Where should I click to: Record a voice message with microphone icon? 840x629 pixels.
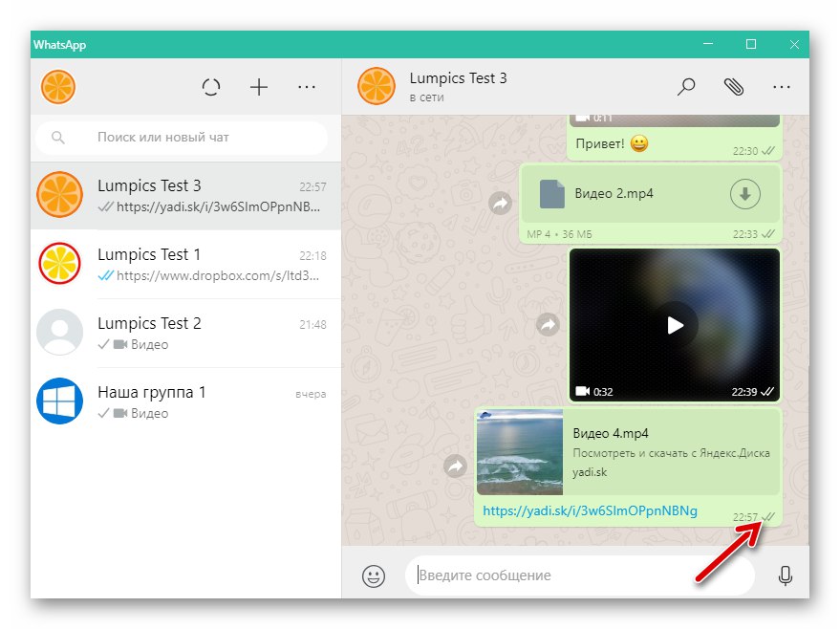[x=785, y=576]
